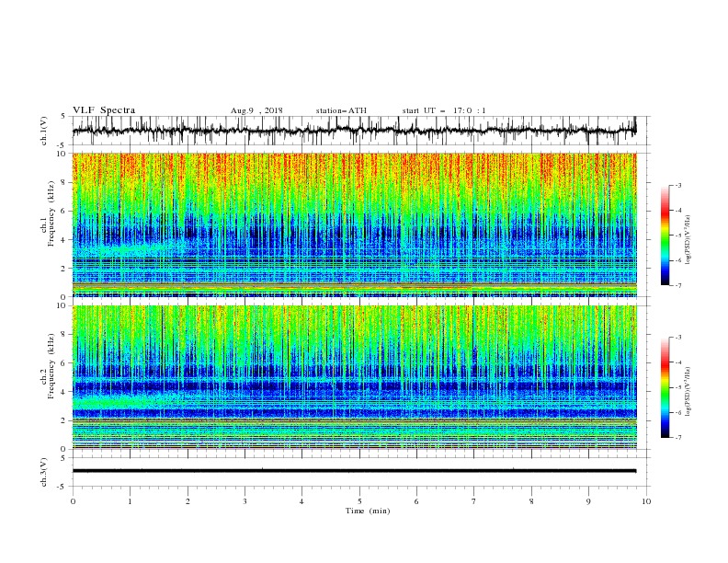Click the log(PSD) label beside ch.1 colorbar
The image size is (728, 563).
[x=688, y=240]
